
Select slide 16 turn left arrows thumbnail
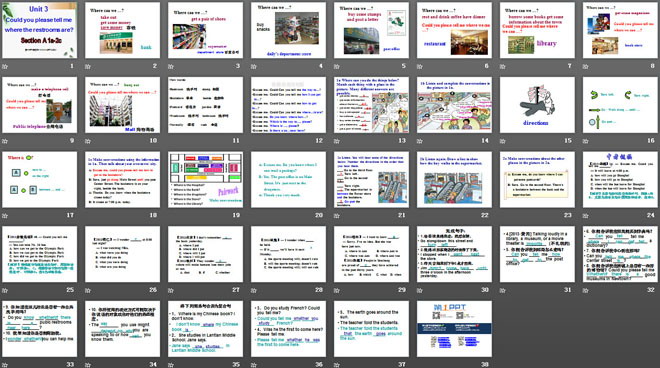tap(620, 104)
